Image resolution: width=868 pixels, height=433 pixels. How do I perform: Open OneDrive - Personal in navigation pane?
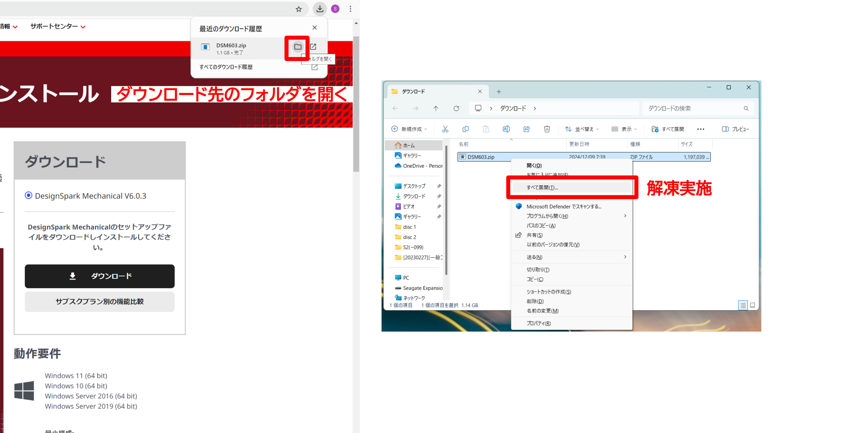pyautogui.click(x=418, y=166)
